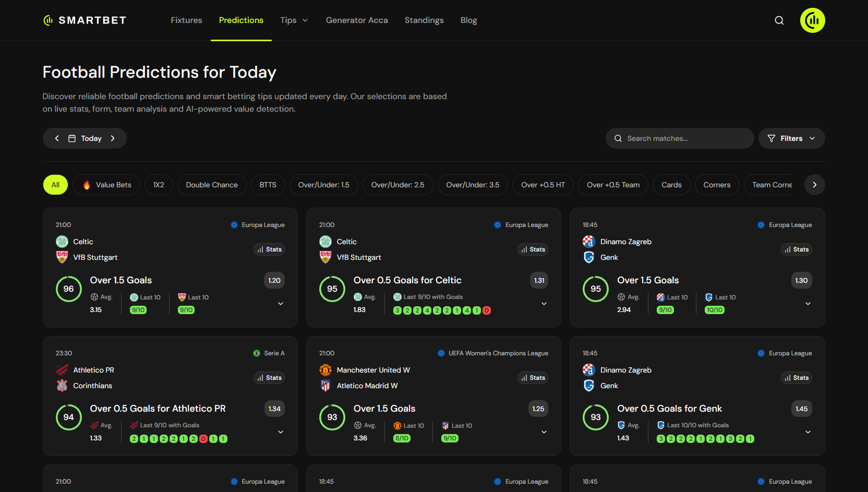Image resolution: width=868 pixels, height=492 pixels.
Task: Open Stats in Dinamo Zagreb card with odds 1.30
Action: pos(796,249)
